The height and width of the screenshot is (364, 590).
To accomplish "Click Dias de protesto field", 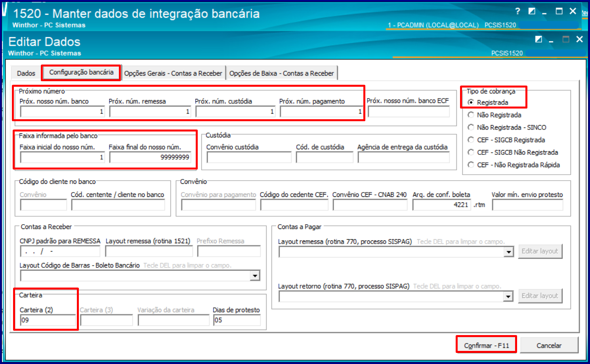I will tap(237, 320).
